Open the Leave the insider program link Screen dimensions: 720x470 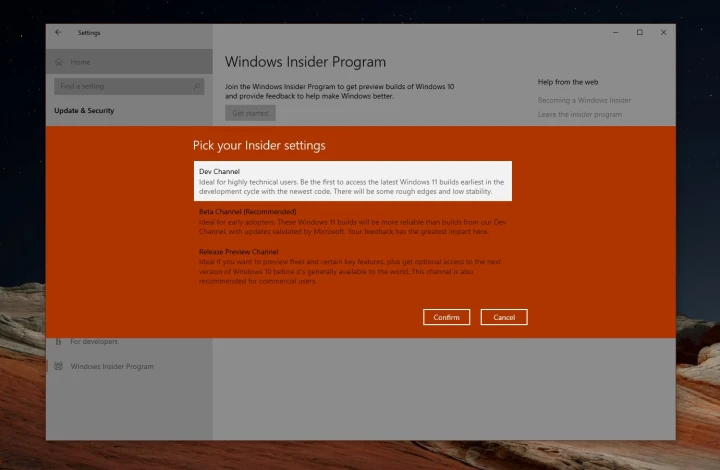coord(579,114)
